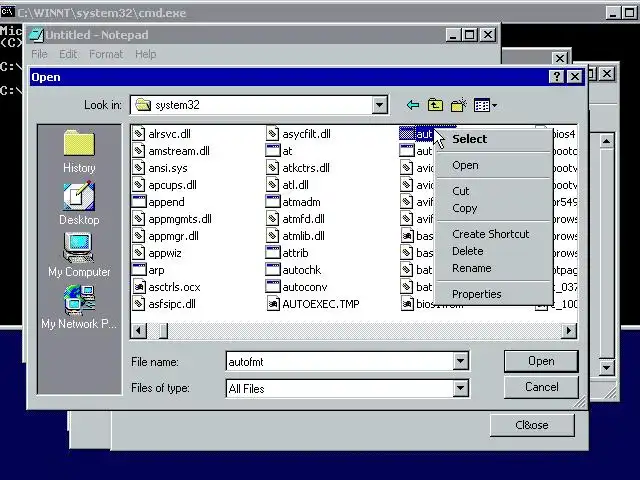Expand the Files of type dropdown
Image resolution: width=640 pixels, height=480 pixels.
pyautogui.click(x=460, y=388)
